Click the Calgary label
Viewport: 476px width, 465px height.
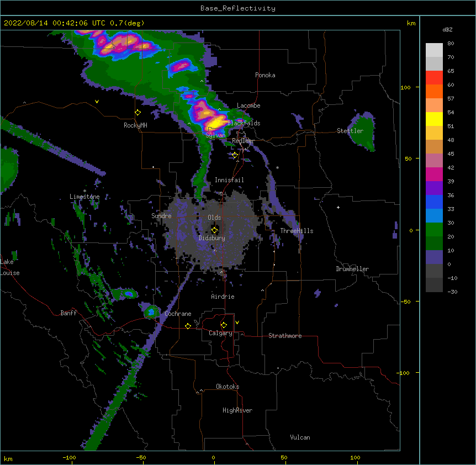[x=220, y=333]
